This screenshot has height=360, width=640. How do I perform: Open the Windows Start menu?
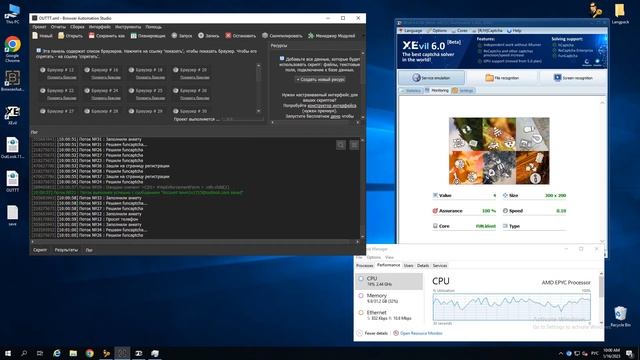(8, 353)
